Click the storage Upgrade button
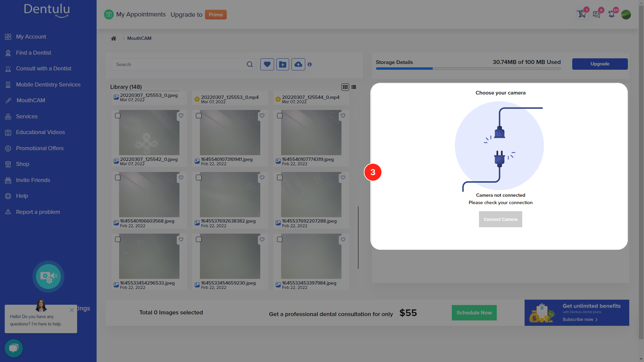This screenshot has width=644, height=362. point(600,64)
